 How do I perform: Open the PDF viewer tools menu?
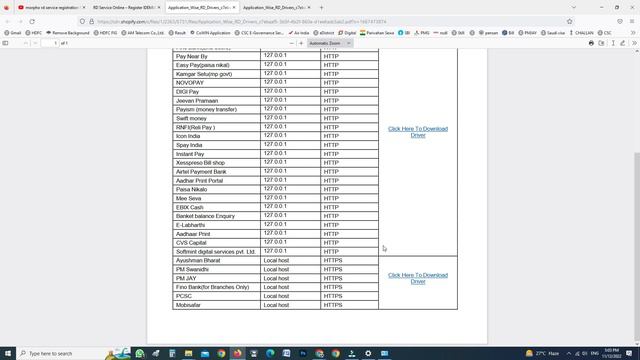(634, 43)
